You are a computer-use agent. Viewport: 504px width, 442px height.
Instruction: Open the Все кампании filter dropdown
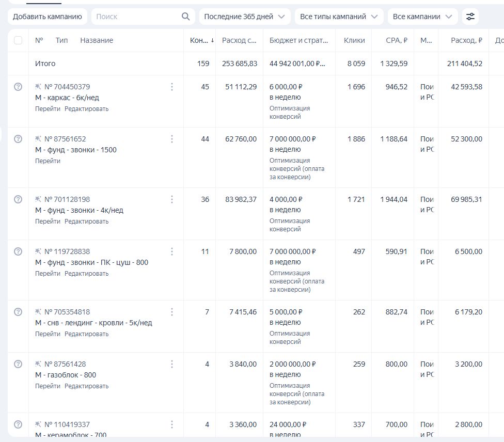(422, 17)
